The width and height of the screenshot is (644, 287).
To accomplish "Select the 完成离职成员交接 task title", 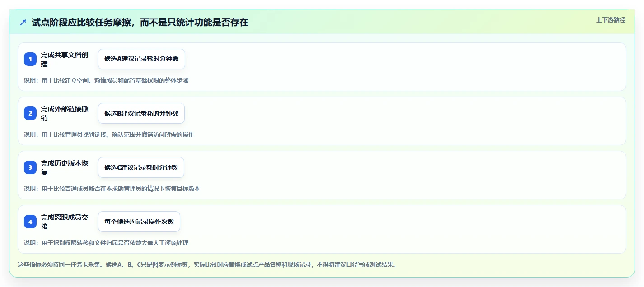I will point(65,222).
